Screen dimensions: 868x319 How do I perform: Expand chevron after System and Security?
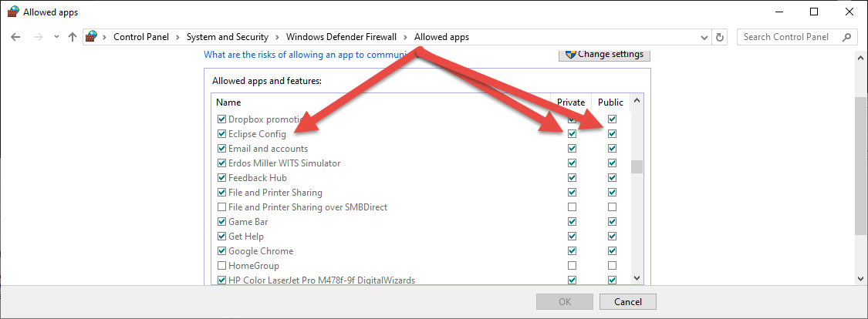277,37
